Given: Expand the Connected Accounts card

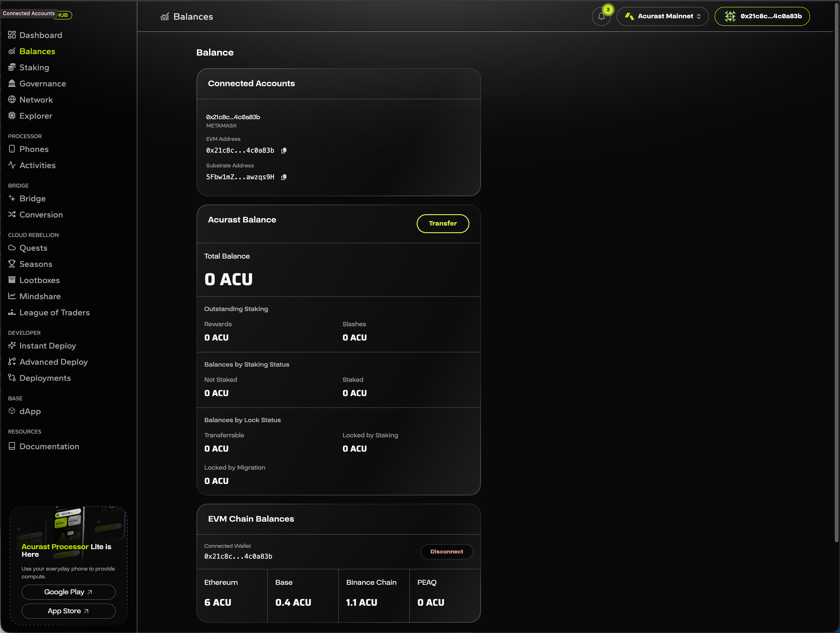Looking at the screenshot, I should 251,84.
